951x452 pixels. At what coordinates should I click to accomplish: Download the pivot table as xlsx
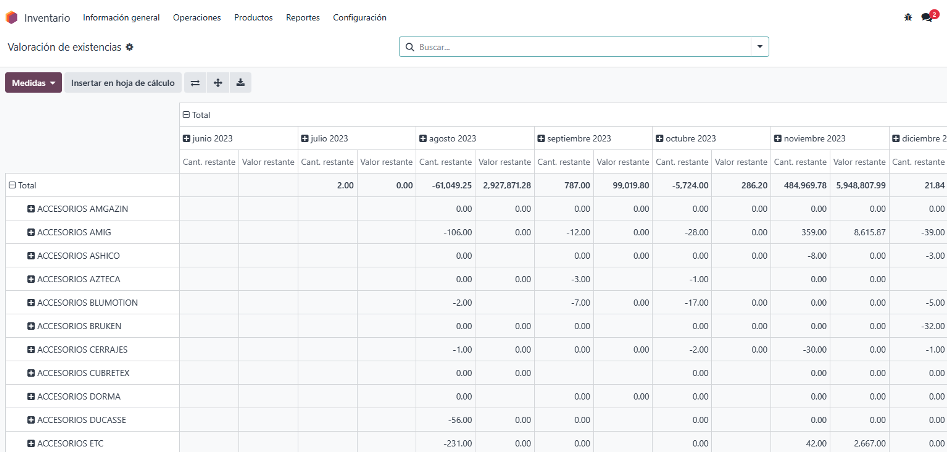[x=240, y=83]
